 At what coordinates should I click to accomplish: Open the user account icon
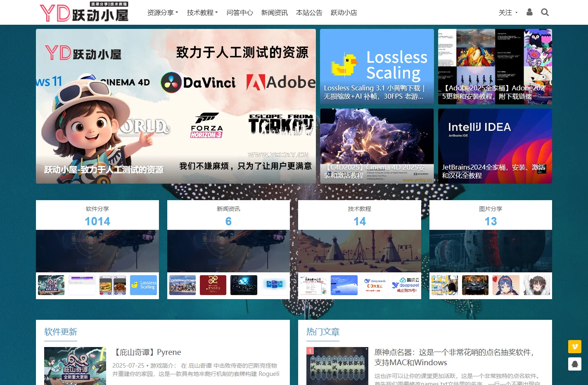[x=529, y=12]
